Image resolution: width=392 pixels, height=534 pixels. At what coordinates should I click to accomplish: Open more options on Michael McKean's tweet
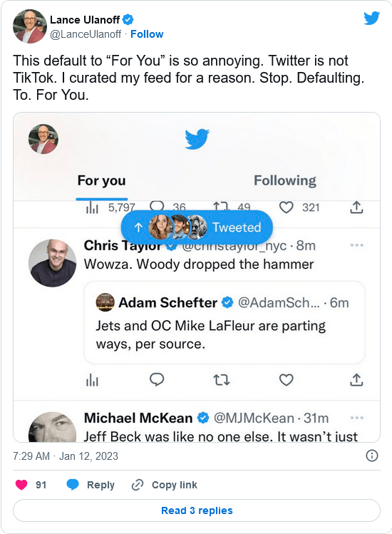pyautogui.click(x=356, y=418)
